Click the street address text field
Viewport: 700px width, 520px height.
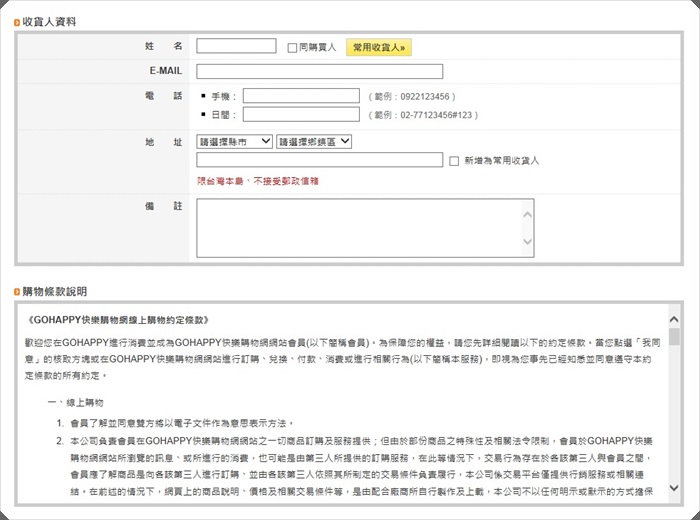point(319,160)
